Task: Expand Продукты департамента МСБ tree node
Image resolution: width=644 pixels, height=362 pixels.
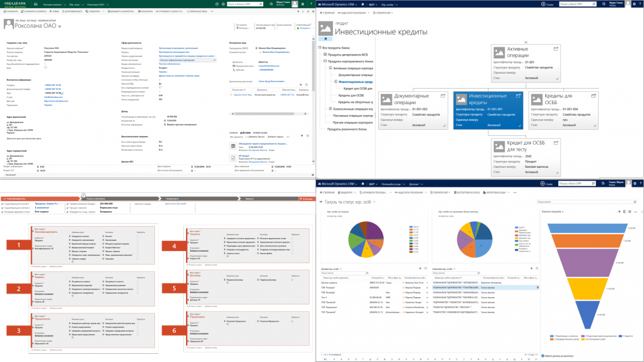Action: pos(325,55)
